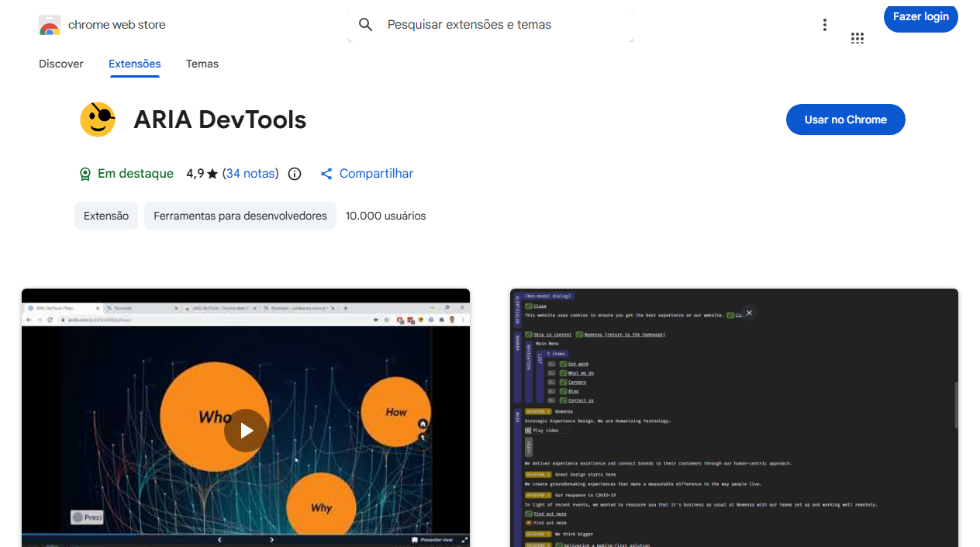Select the Extensões tab
Screen dimensions: 980x547
pos(134,64)
